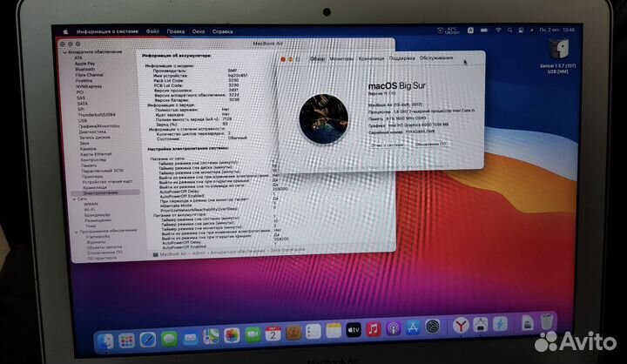Viewport: 627px width, 364px height.
Task: Select SATA in the sidebar
Action: tap(83, 104)
